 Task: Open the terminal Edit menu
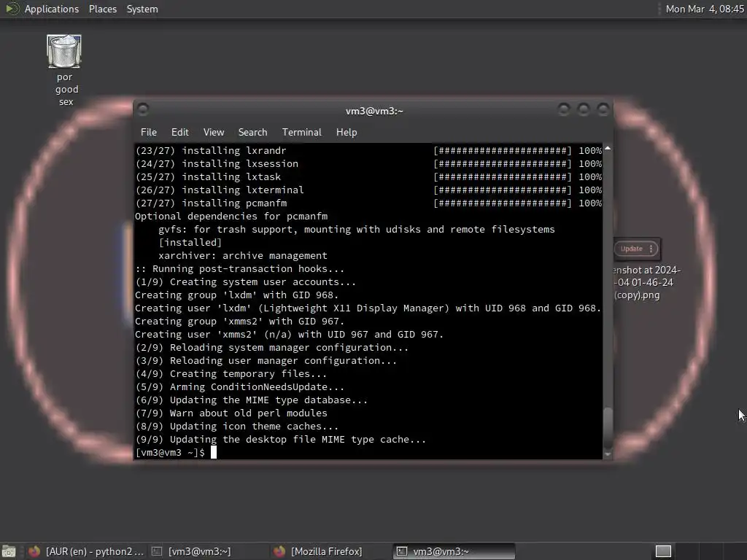click(179, 133)
